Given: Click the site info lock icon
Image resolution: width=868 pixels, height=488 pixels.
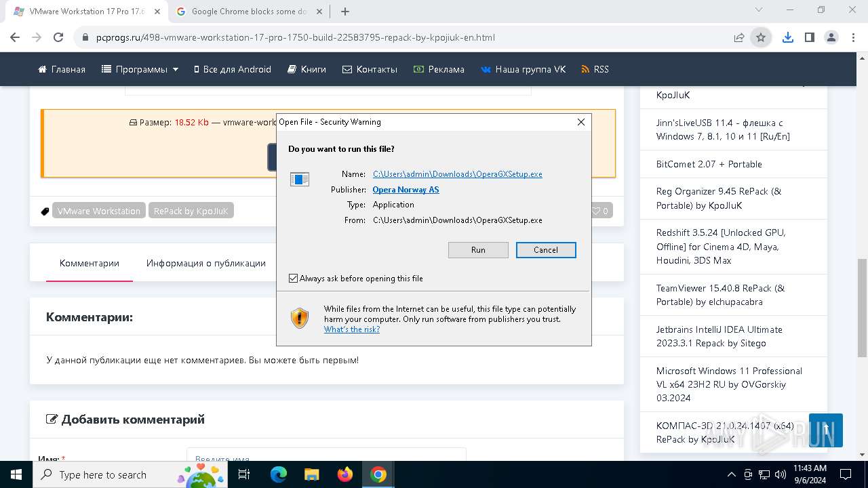Looking at the screenshot, I should [85, 37].
